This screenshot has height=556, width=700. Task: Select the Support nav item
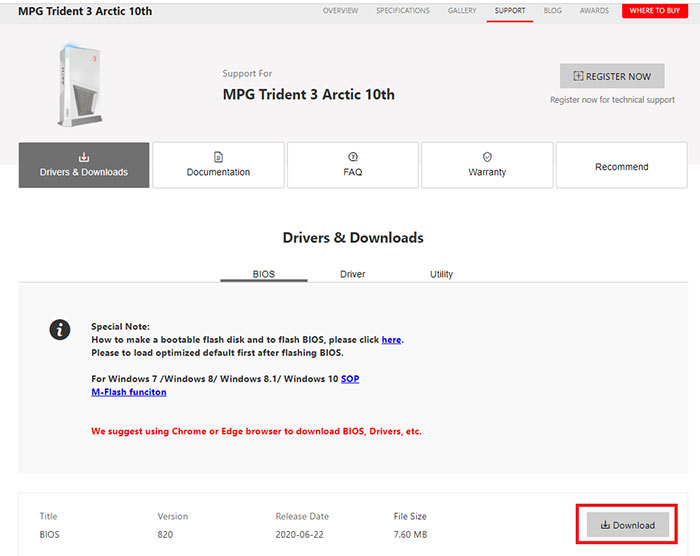510,11
